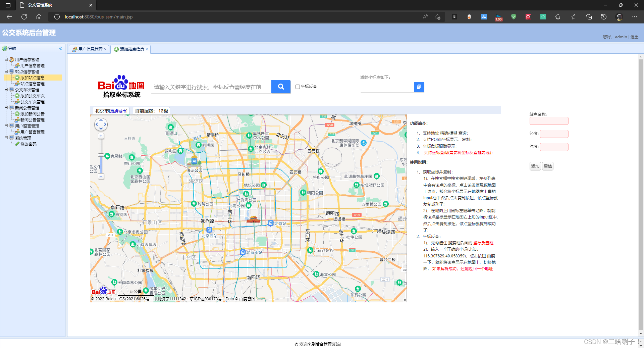Image resolution: width=644 pixels, height=348 pixels.
Task: Click the map zoom out minus button
Action: [x=101, y=176]
